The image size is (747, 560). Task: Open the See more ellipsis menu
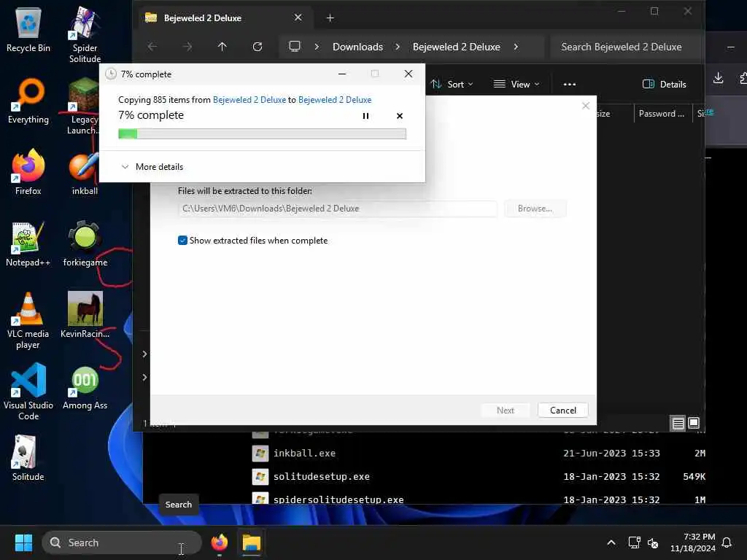(570, 85)
